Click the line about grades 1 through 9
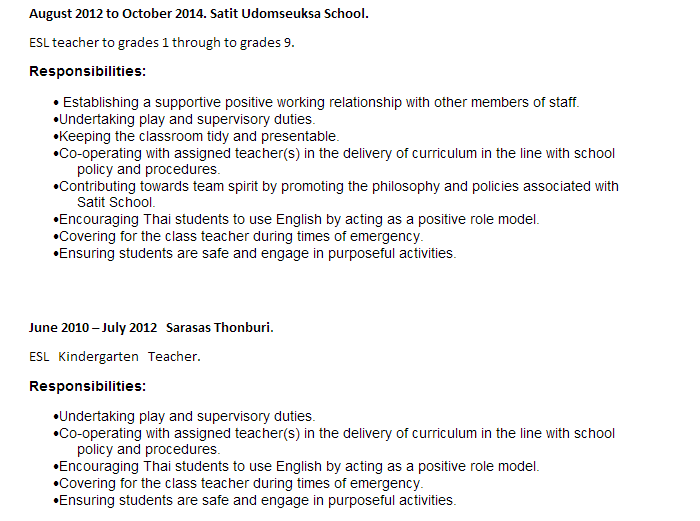This screenshot has height=521, width=700. click(162, 43)
